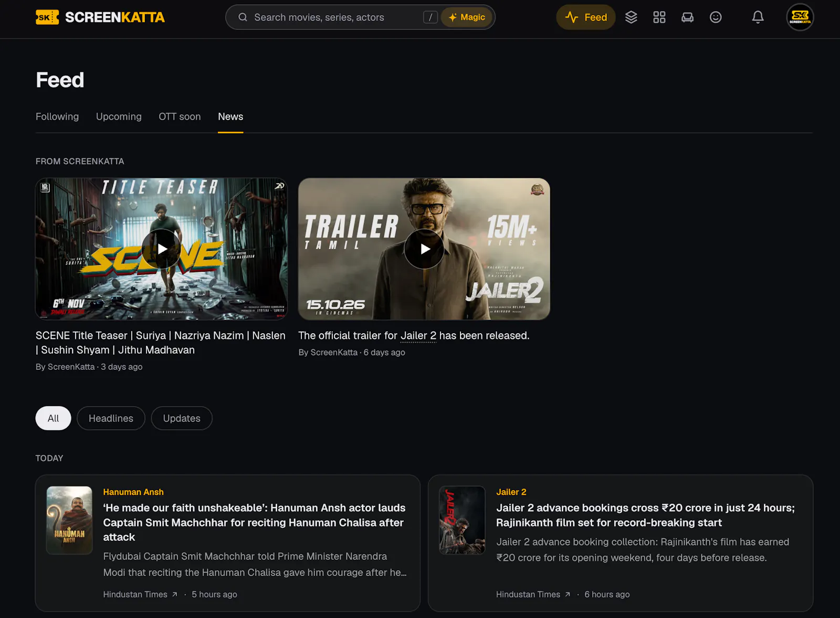Screen dimensions: 840x618
Task: Click the '6 hours ago' timestamp
Action: point(607,594)
